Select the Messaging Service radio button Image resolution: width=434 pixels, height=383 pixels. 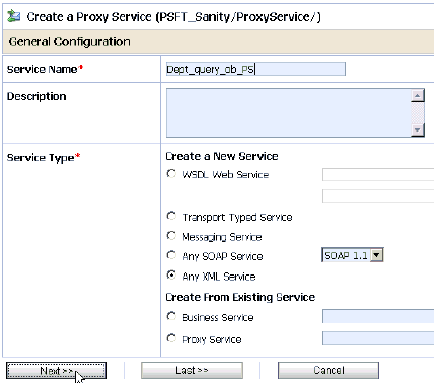coord(171,236)
